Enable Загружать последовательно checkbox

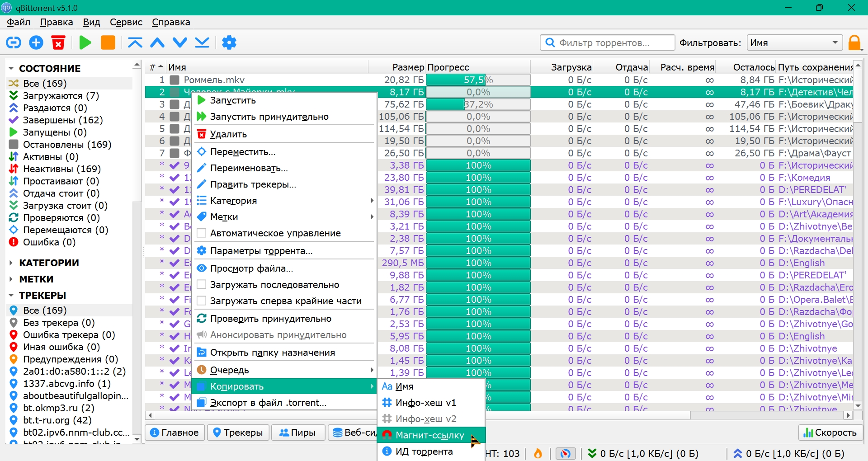202,285
